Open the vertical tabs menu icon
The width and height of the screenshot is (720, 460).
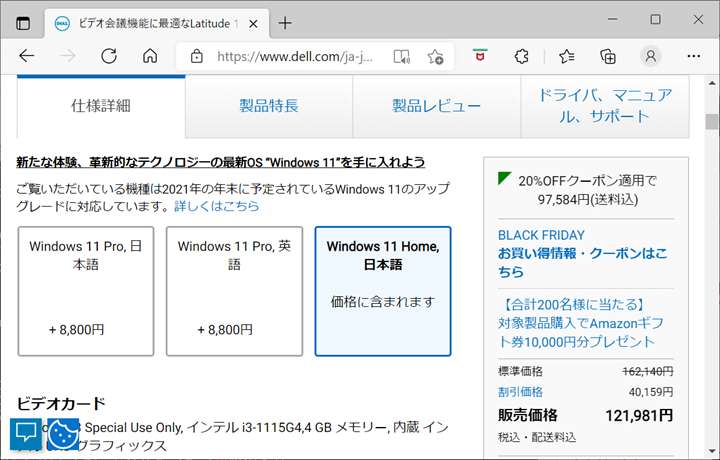pyautogui.click(x=23, y=22)
